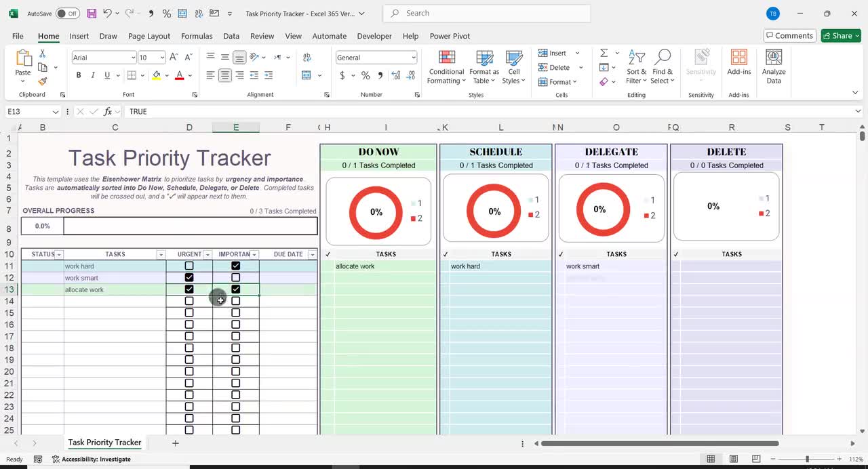Screen dimensions: 868x469
Task: Open the Font Name dropdown
Action: (x=133, y=57)
